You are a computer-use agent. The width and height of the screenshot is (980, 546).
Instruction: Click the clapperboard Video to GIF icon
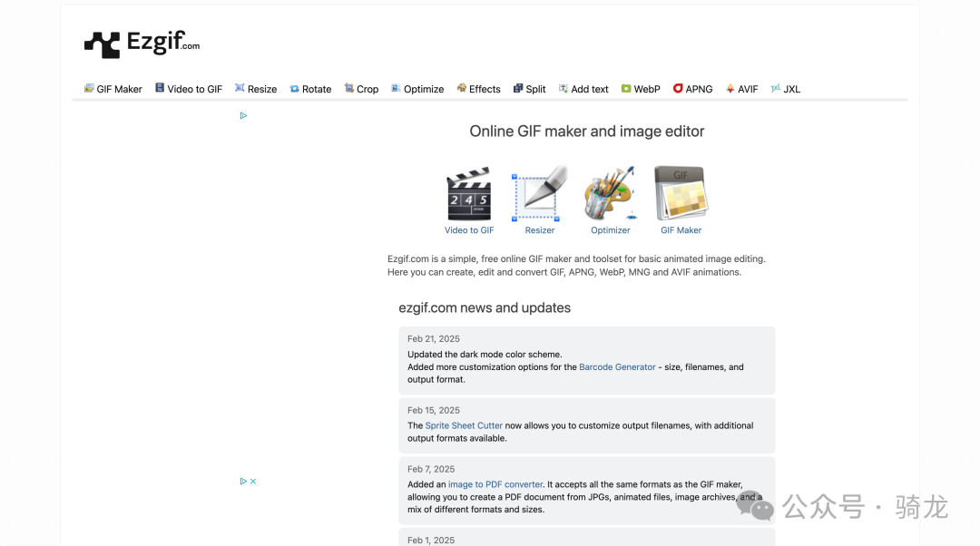pos(469,194)
